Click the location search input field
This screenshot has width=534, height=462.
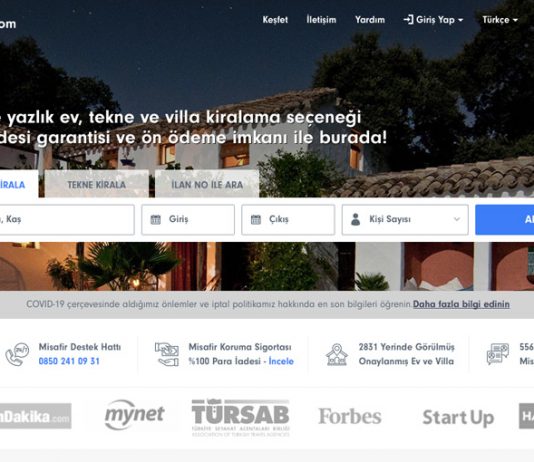67,220
